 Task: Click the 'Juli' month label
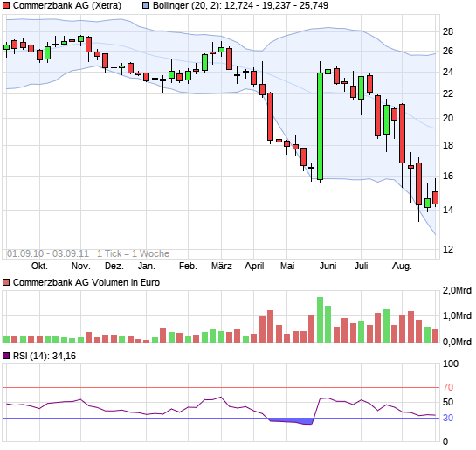point(362,266)
